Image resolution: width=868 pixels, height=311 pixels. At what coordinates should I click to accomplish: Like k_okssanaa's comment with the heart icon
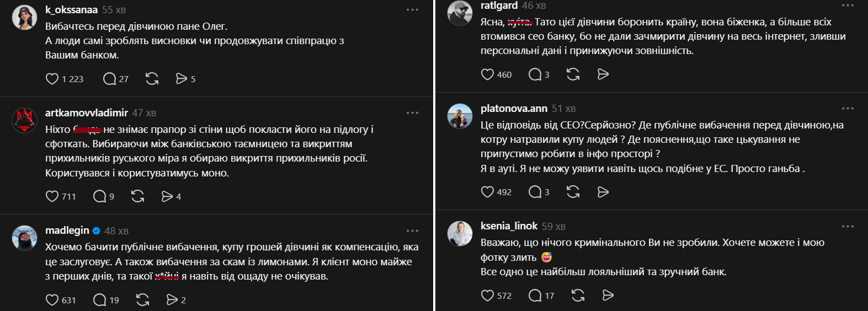[x=52, y=79]
